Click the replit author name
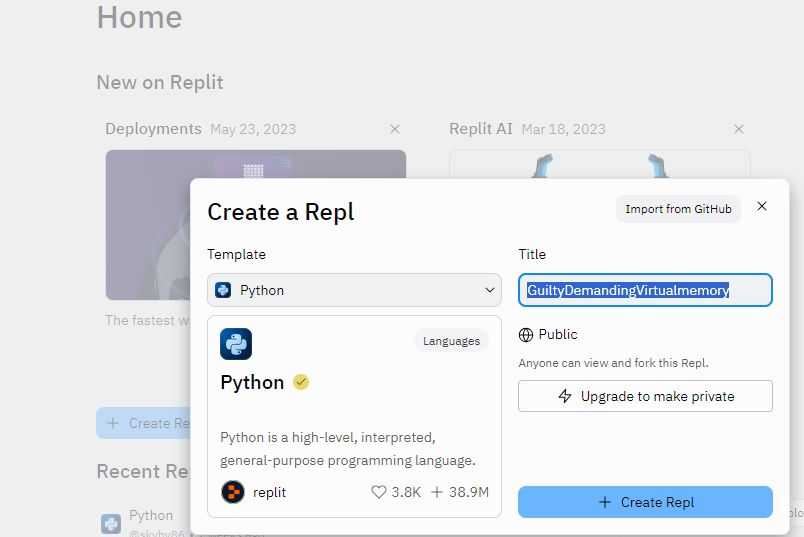The height and width of the screenshot is (537, 804). (x=269, y=492)
